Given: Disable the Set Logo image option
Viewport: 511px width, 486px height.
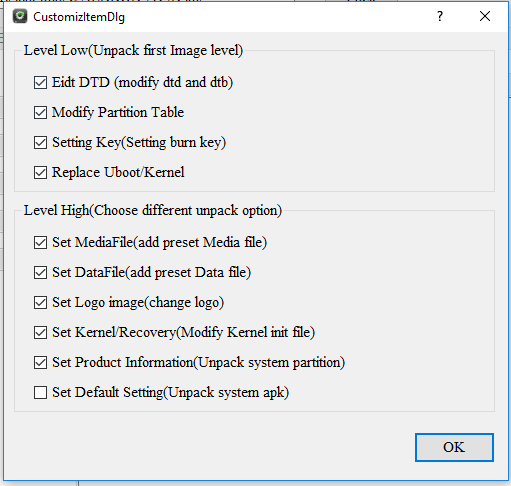Looking at the screenshot, I should (x=40, y=302).
